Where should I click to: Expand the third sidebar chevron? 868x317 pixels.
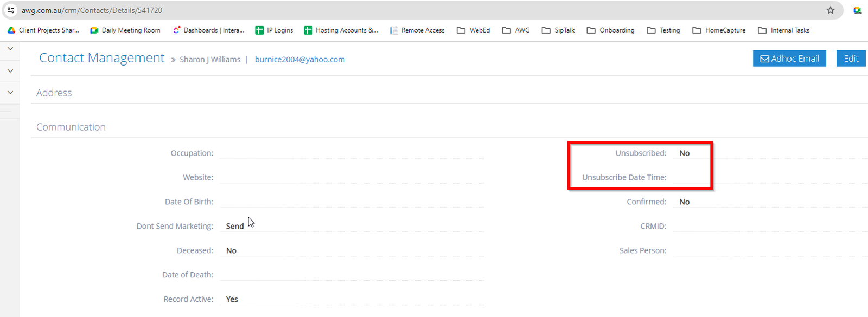click(x=10, y=93)
